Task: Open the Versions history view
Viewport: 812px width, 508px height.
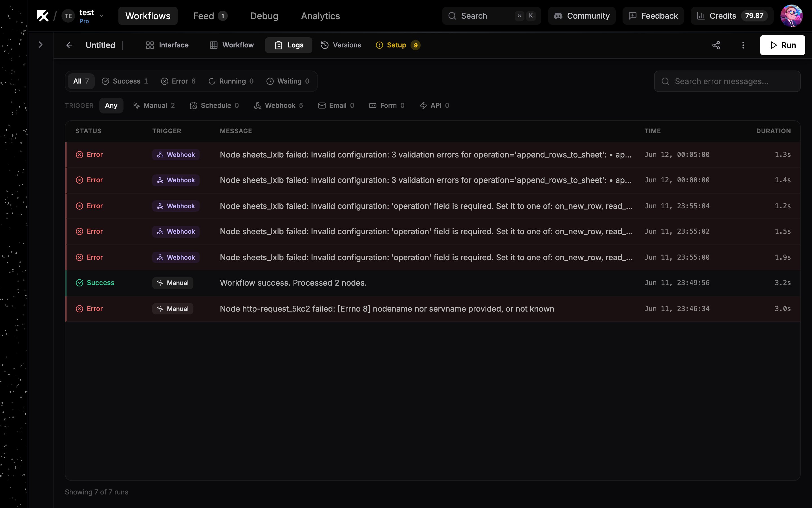Action: 341,45
